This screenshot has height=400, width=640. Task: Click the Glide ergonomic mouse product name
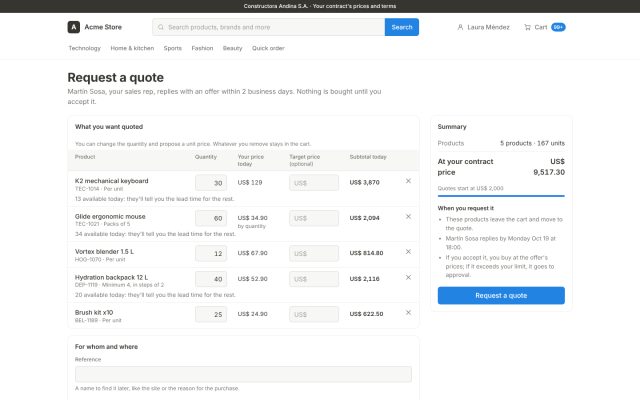(110, 216)
